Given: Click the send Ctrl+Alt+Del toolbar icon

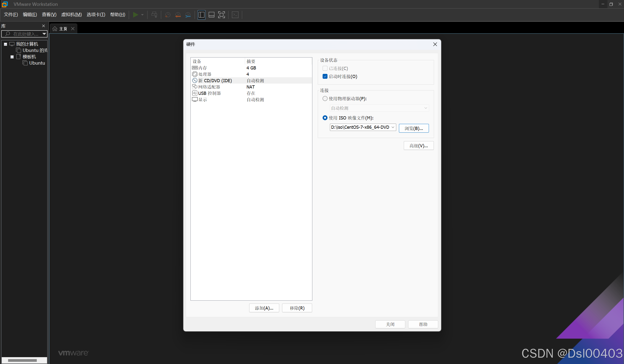Looking at the screenshot, I should click(154, 15).
